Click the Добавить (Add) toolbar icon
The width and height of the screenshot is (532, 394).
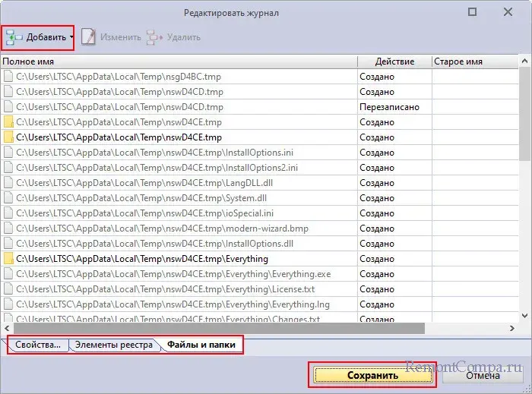coord(14,37)
